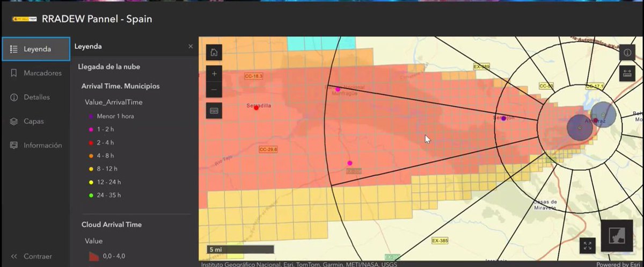Click the '24 - 35 h' legend entry

click(105, 195)
